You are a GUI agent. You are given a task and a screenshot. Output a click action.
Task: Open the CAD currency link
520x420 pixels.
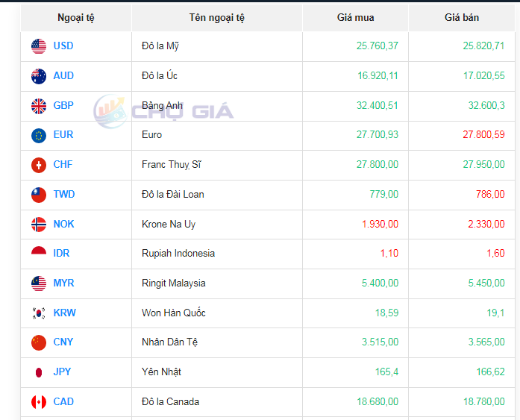63,402
